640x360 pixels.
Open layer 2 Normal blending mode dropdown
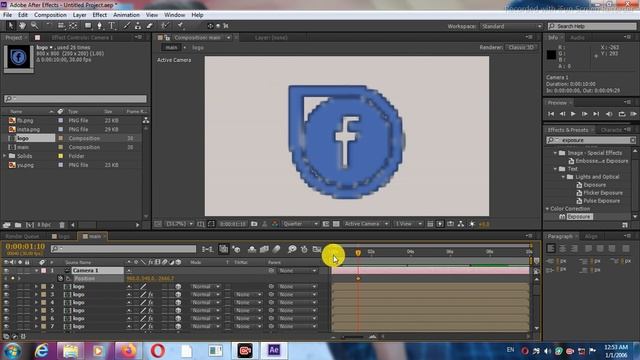[205, 287]
